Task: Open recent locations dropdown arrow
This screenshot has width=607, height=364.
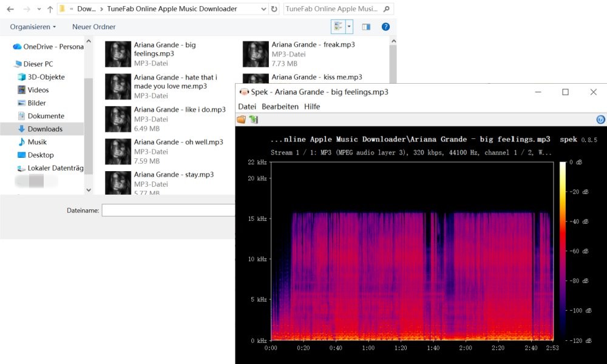Action: (39, 9)
